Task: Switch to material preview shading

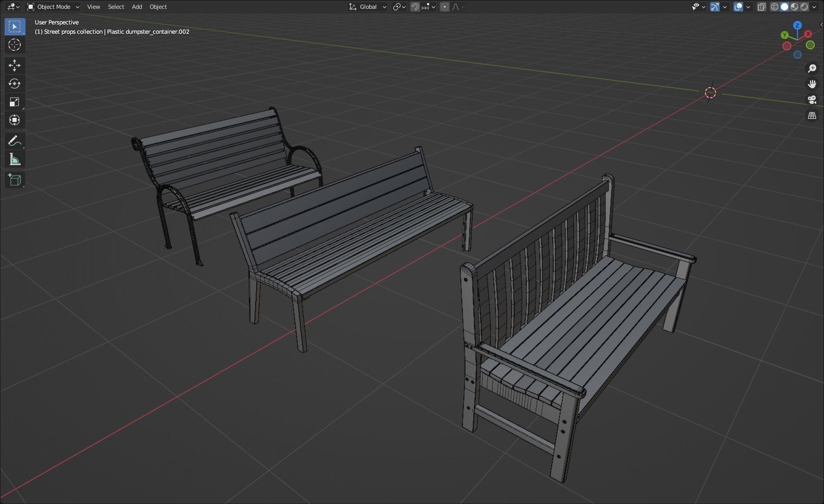Action: pos(794,7)
